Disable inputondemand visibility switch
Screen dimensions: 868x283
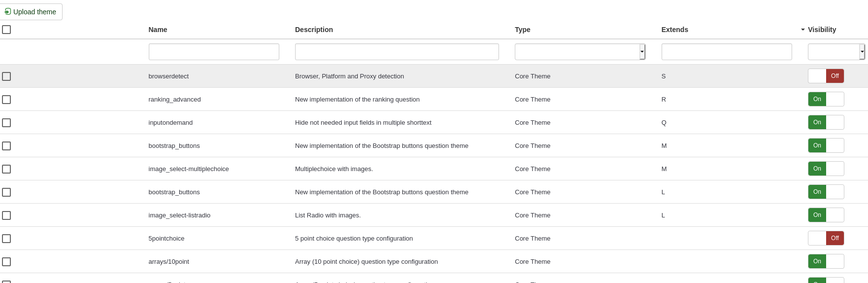tap(826, 122)
